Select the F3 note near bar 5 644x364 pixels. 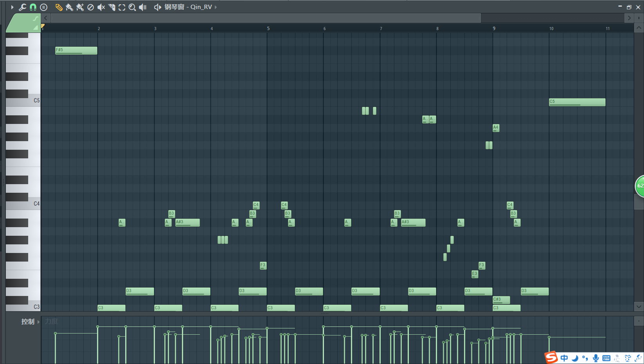point(263,265)
